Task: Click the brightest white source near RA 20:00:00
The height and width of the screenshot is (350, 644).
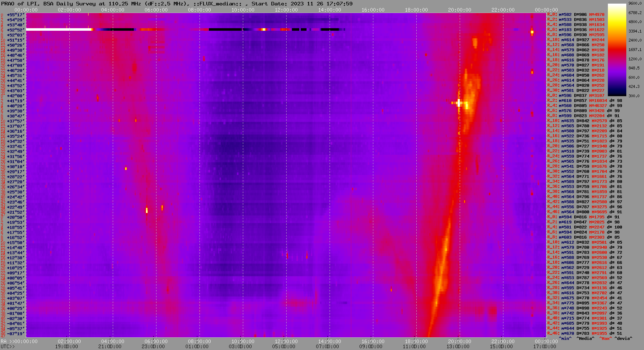Action: (459, 103)
